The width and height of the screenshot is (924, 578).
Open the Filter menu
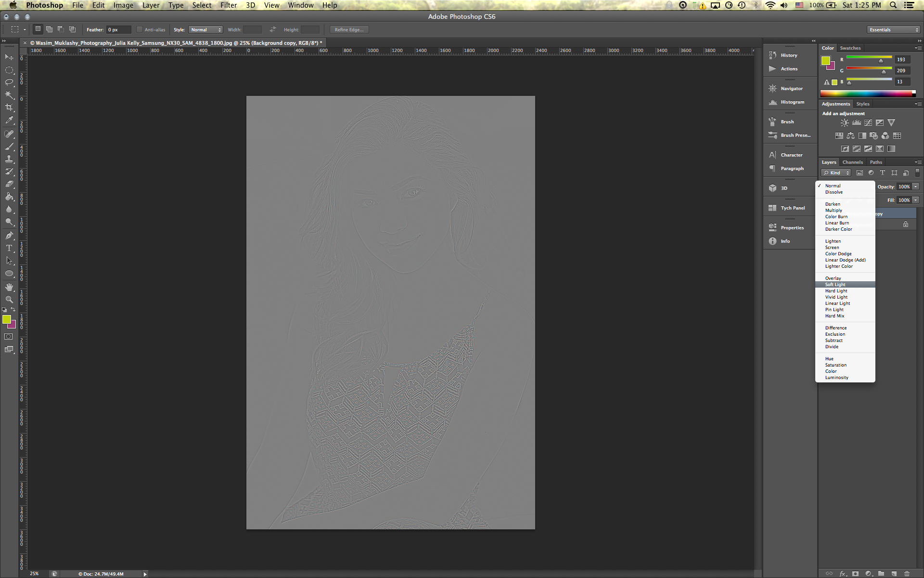229,5
